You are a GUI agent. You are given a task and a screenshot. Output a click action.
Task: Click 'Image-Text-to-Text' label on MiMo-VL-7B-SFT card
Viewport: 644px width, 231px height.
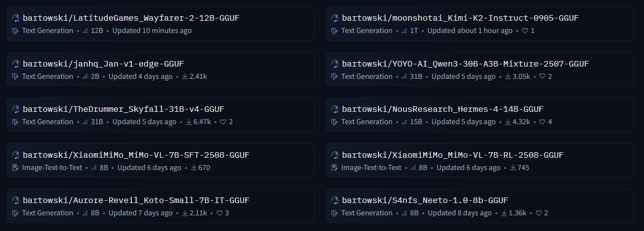pos(52,168)
